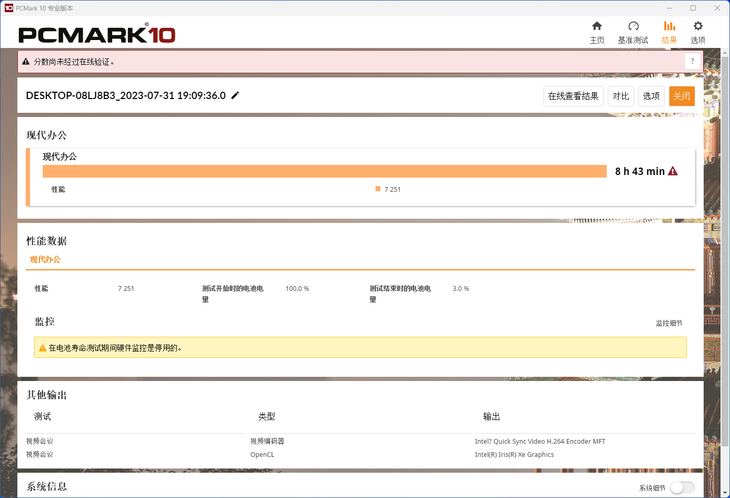Click the 100.0 % starting battery value
The height and width of the screenshot is (498, 730).
click(x=297, y=289)
